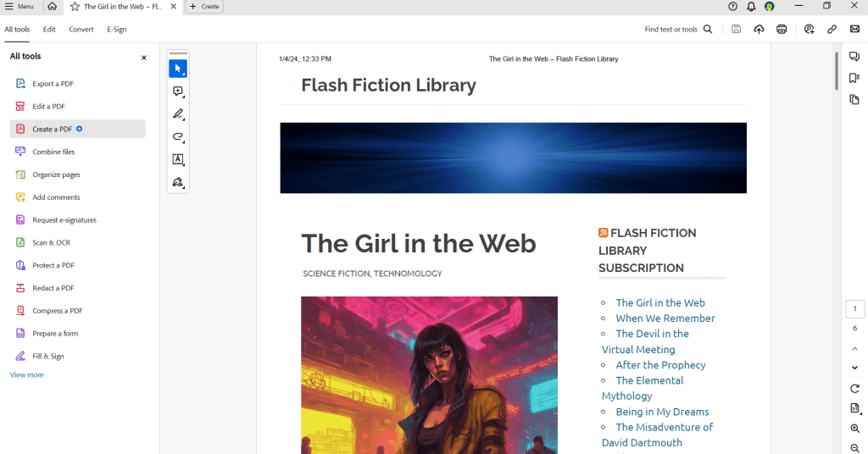This screenshot has width=868, height=454.
Task: Select Combine files tool
Action: tap(77, 152)
